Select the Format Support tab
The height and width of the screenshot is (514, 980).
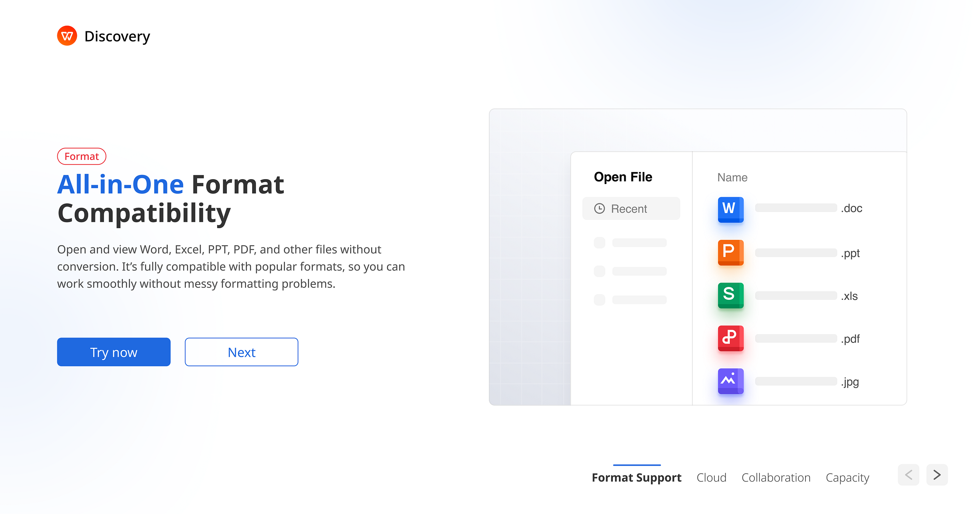click(637, 477)
